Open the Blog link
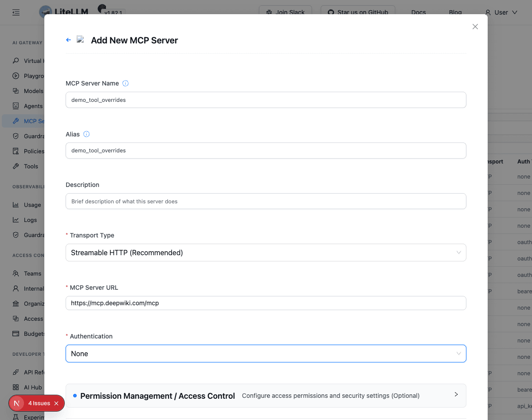532x420 pixels. coord(455,12)
